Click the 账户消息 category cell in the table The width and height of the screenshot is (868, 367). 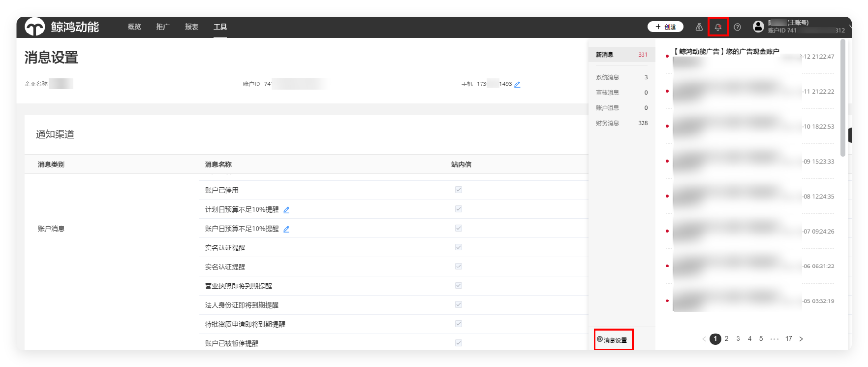pyautogui.click(x=51, y=229)
